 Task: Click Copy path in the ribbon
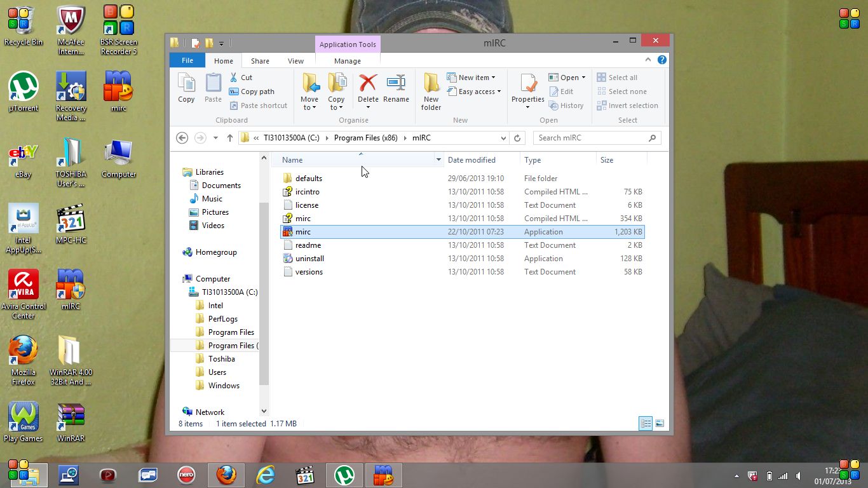tap(252, 91)
